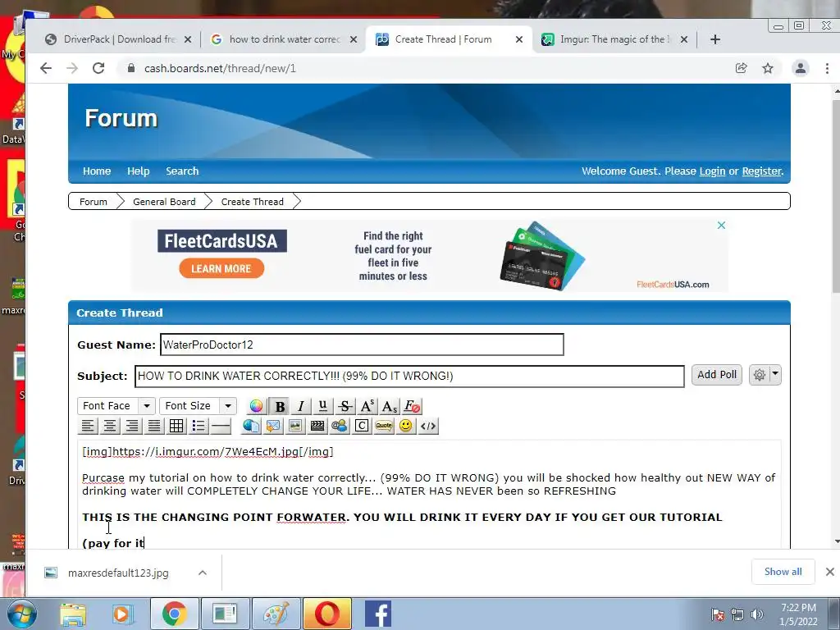Justify the text
The width and height of the screenshot is (840, 630).
point(154,426)
